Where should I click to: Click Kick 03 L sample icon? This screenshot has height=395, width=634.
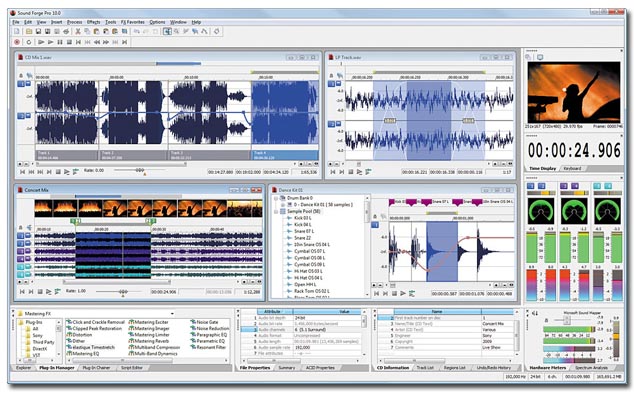point(289,218)
